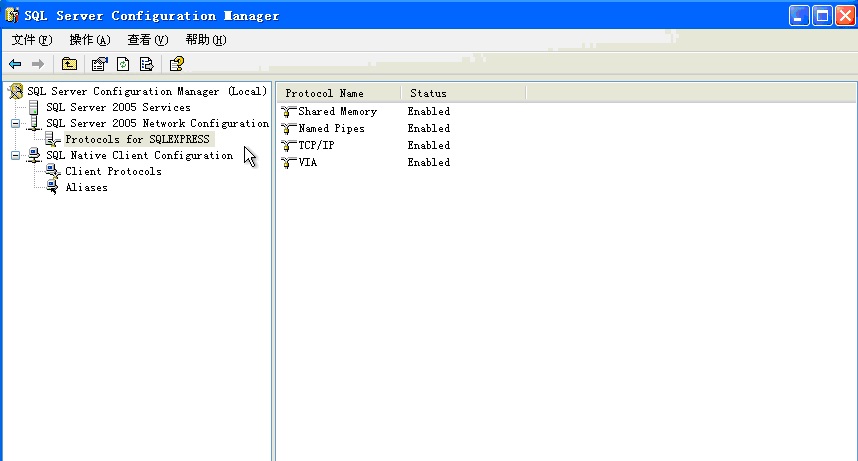
Task: Open the 文件(F) menu
Action: [32, 40]
